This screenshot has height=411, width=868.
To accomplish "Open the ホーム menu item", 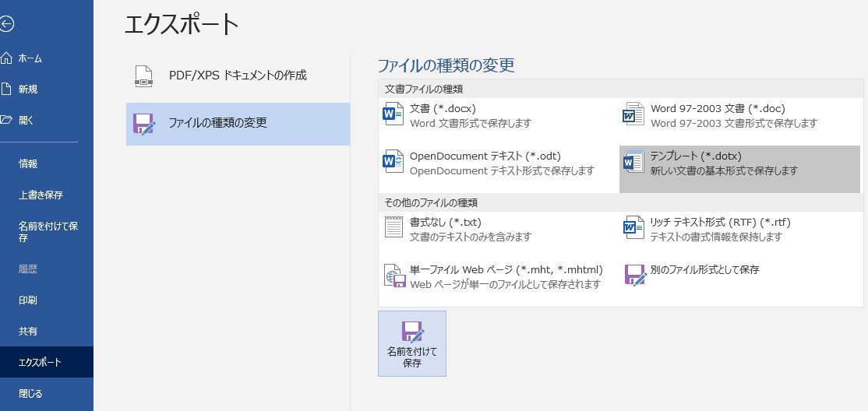I will pyautogui.click(x=47, y=58).
